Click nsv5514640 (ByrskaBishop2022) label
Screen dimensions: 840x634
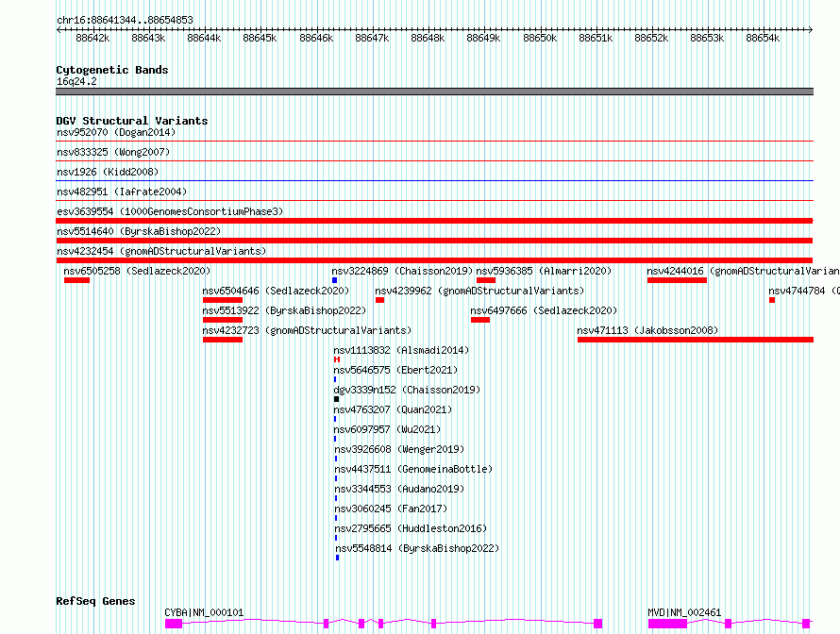tap(139, 231)
